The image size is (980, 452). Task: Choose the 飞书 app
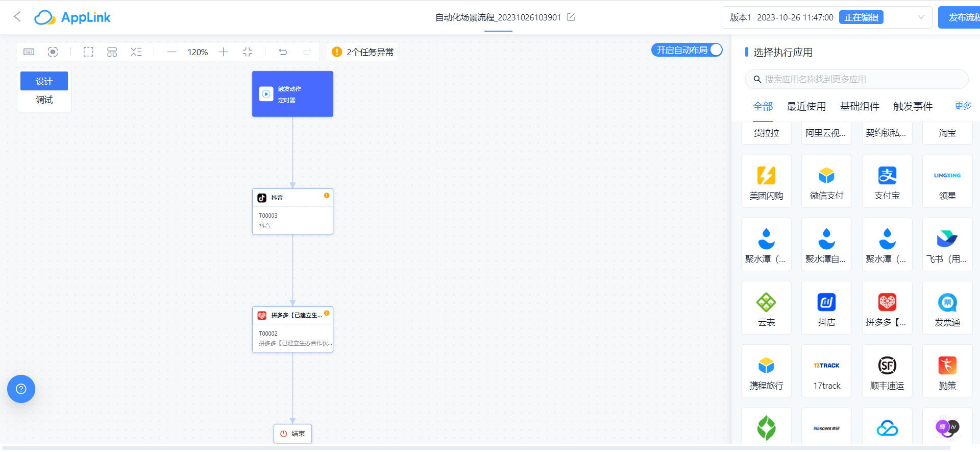pyautogui.click(x=947, y=245)
